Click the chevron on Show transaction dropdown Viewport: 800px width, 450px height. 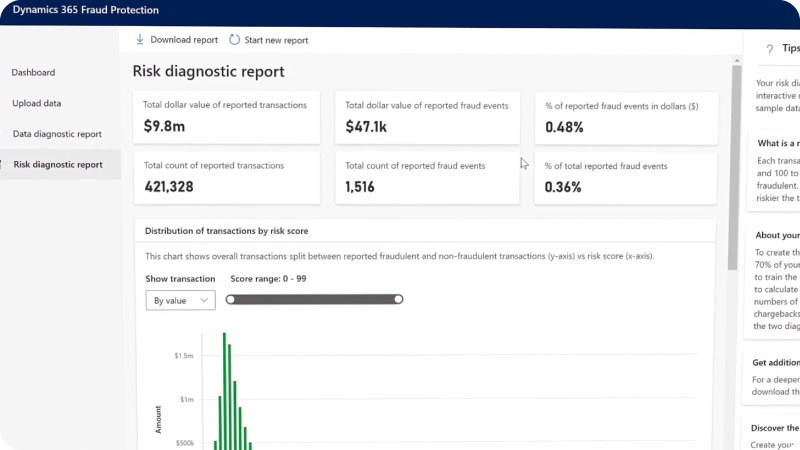[205, 300]
